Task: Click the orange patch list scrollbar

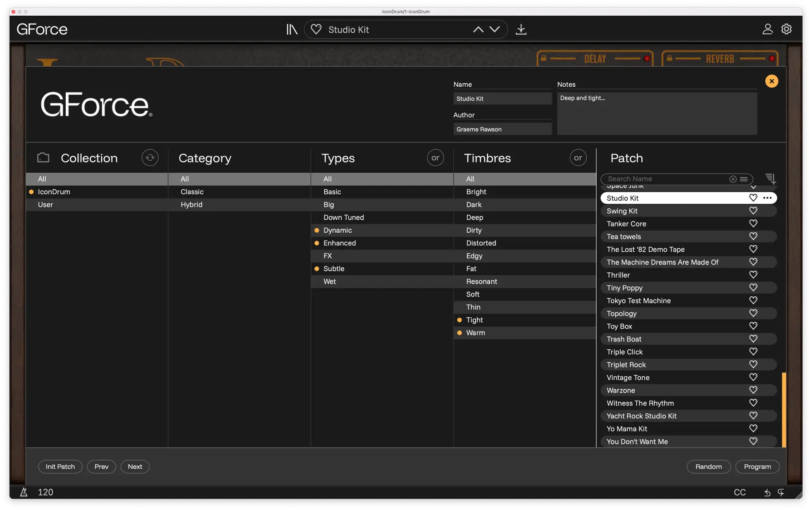Action: coord(783,410)
